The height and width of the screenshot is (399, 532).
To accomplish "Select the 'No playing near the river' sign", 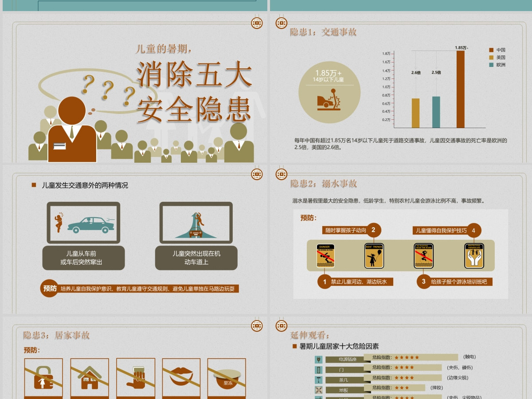I will click(423, 256).
